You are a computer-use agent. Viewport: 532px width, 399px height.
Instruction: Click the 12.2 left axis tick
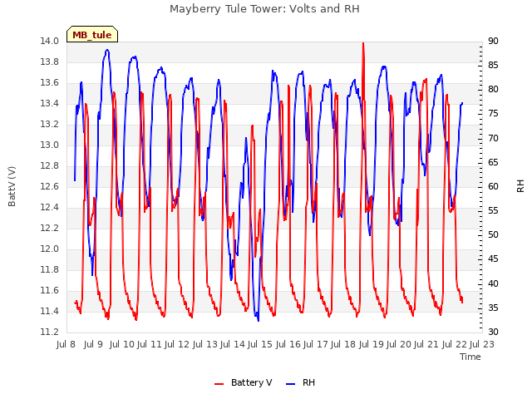(x=49, y=228)
